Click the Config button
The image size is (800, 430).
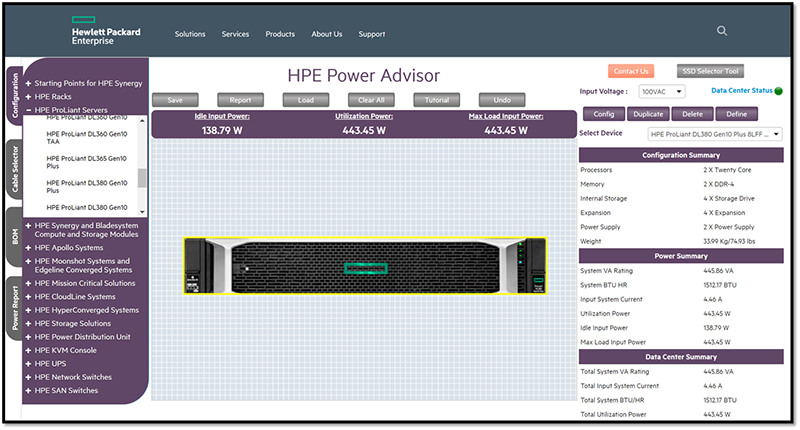[x=604, y=114]
